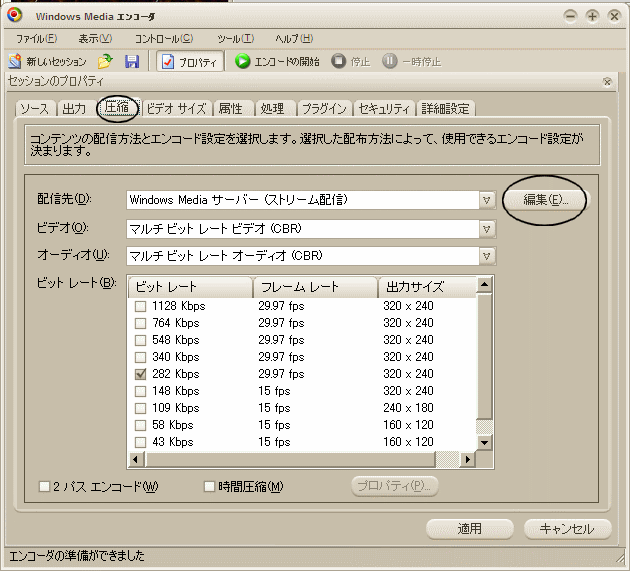Screen dimensions: 630x571
Task: Save the session with the floppy disk icon
Action: [x=132, y=61]
